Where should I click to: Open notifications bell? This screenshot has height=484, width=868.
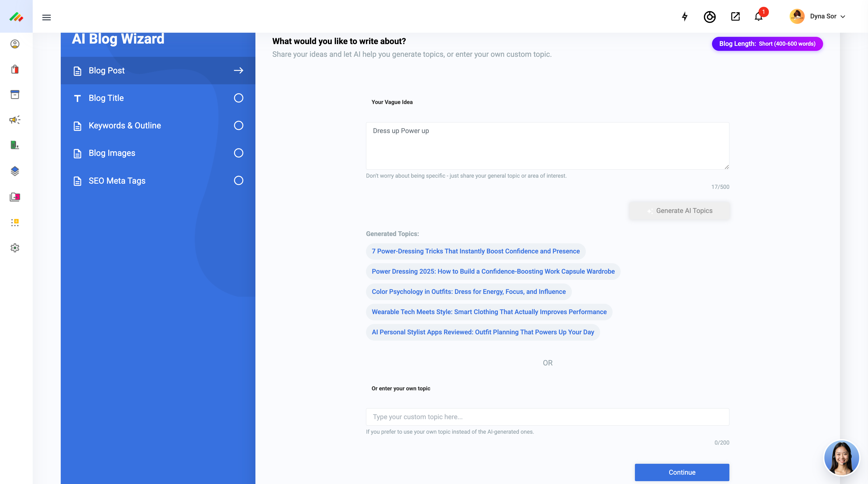[x=758, y=17]
